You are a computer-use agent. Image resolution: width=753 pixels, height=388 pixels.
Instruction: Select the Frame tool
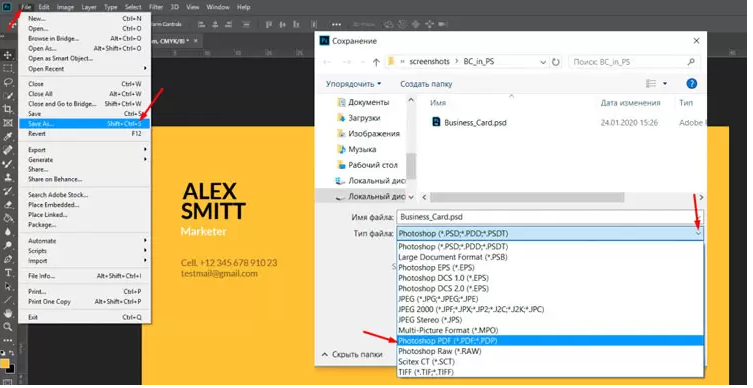click(8, 123)
